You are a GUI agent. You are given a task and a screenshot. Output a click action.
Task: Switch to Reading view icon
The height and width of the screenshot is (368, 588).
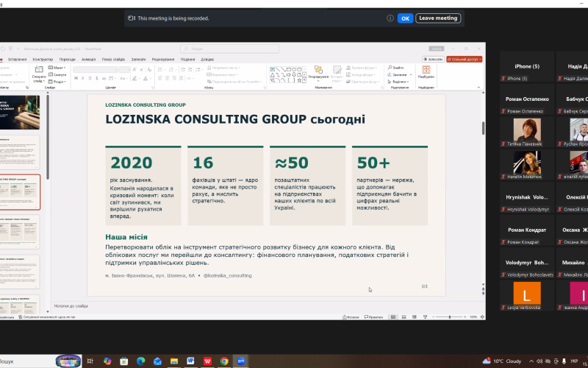[415, 317]
